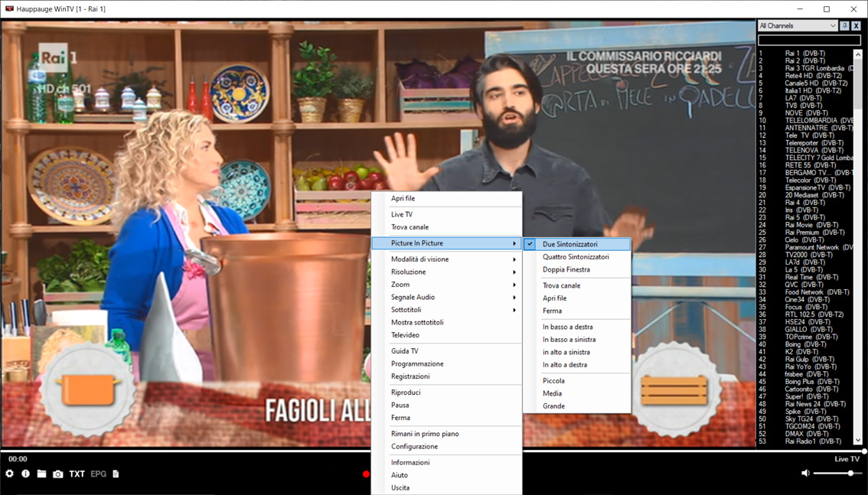Click Trova canale in the main context menu
This screenshot has width=868, height=495.
[x=446, y=226]
